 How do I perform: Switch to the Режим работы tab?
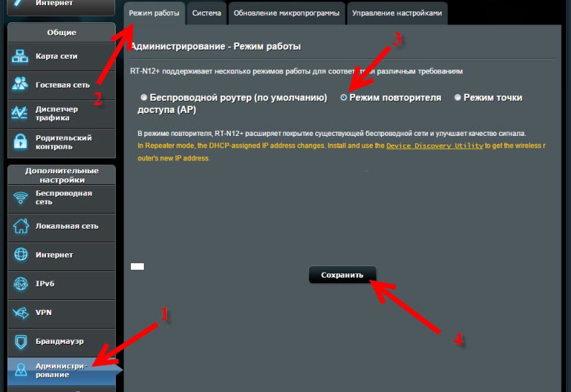154,13
